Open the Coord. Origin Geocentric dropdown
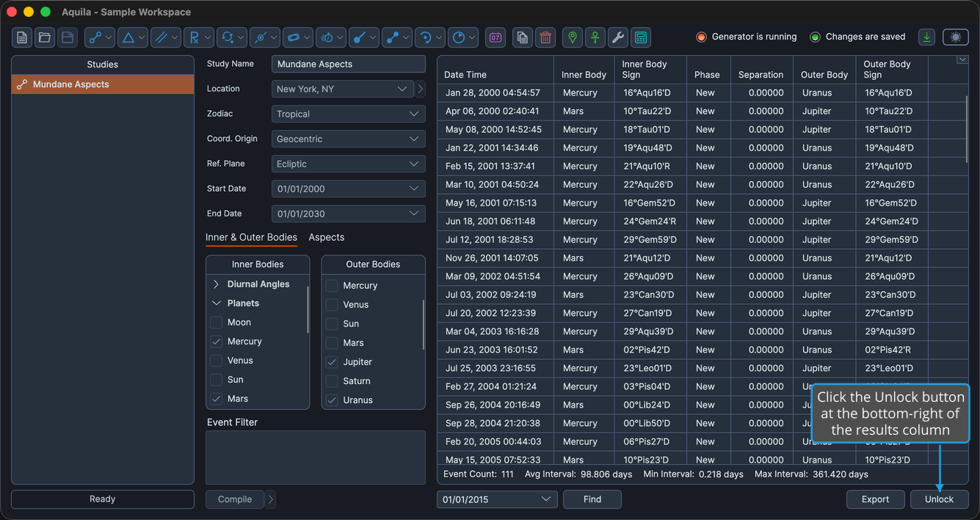Viewport: 980px width, 520px height. [x=348, y=139]
